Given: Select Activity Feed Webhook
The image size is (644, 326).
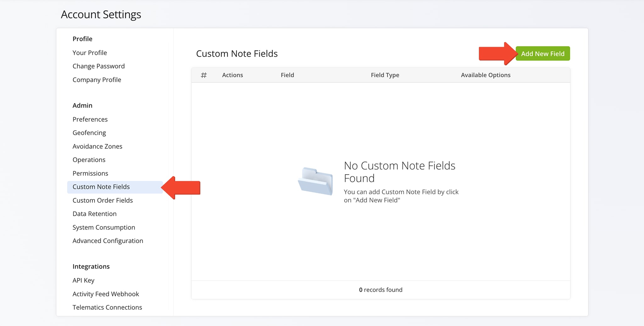Looking at the screenshot, I should pos(106,294).
